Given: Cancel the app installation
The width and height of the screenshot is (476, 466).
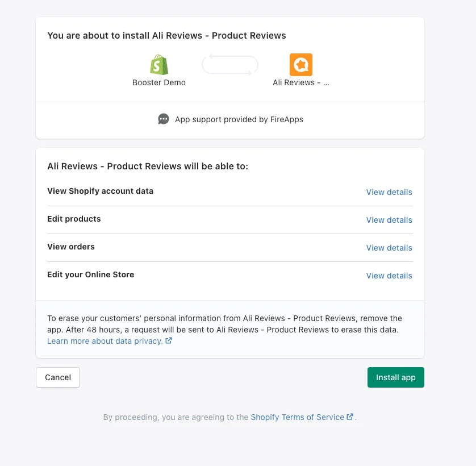Looking at the screenshot, I should (58, 377).
